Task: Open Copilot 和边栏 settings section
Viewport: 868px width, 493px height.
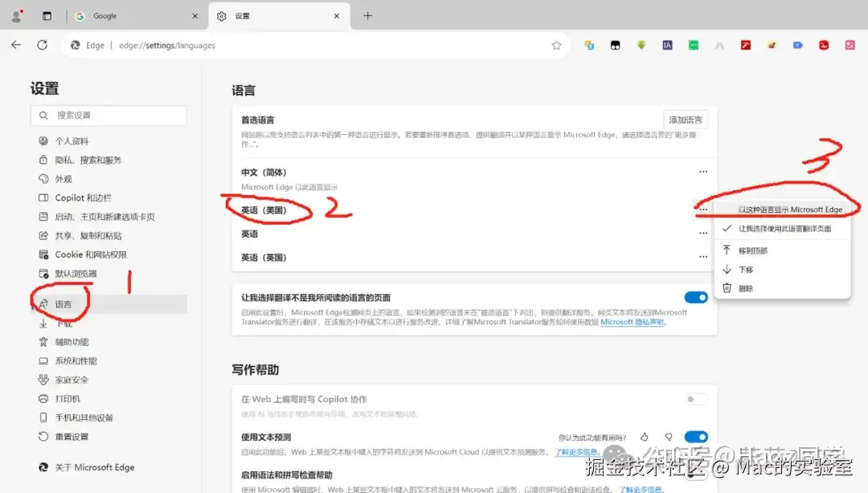Action: click(83, 198)
